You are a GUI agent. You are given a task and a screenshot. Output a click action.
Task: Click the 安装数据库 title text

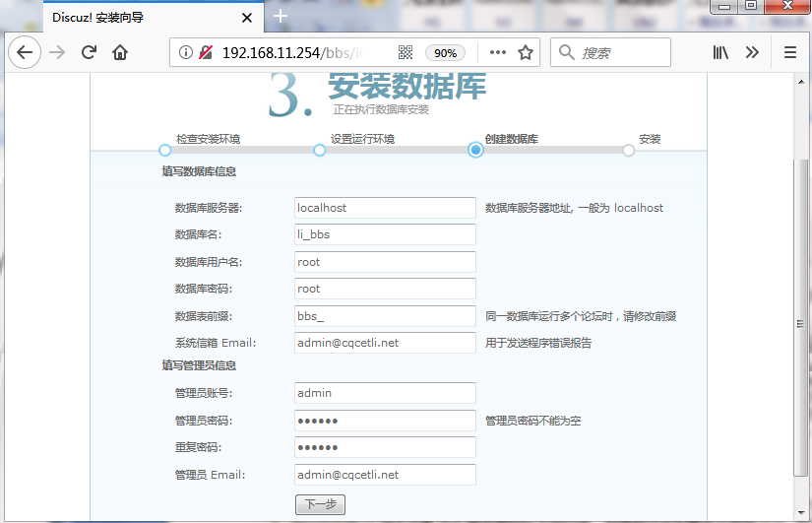tap(407, 86)
